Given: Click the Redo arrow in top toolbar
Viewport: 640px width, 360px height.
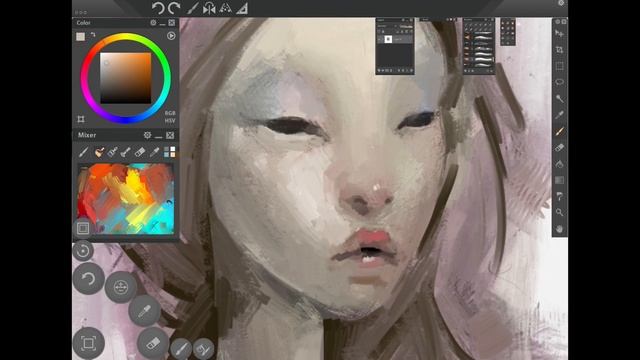Looking at the screenshot, I should point(174,8).
